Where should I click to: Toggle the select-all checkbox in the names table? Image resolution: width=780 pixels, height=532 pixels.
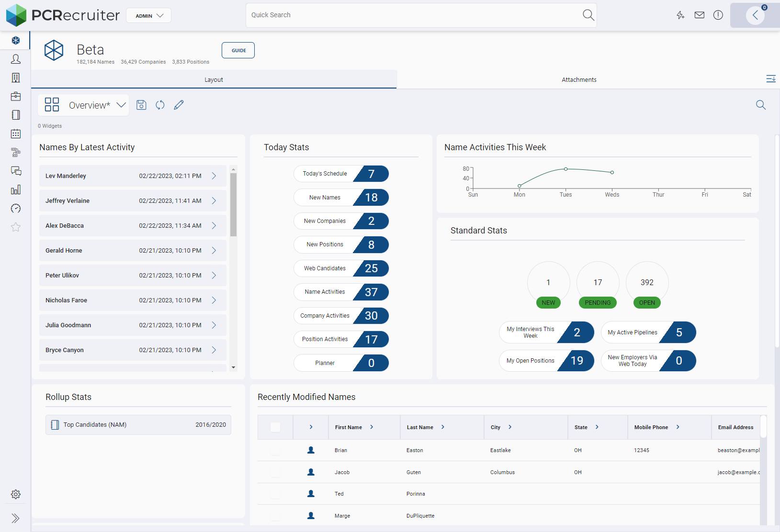(x=275, y=427)
